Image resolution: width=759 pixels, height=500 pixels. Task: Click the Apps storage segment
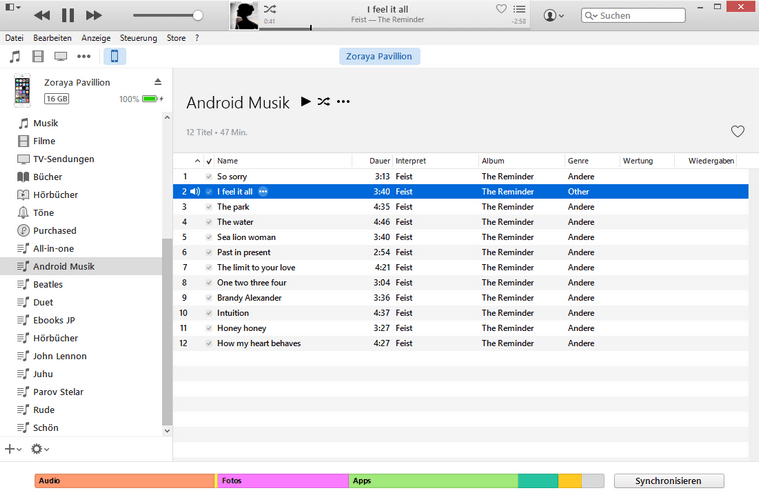point(433,481)
